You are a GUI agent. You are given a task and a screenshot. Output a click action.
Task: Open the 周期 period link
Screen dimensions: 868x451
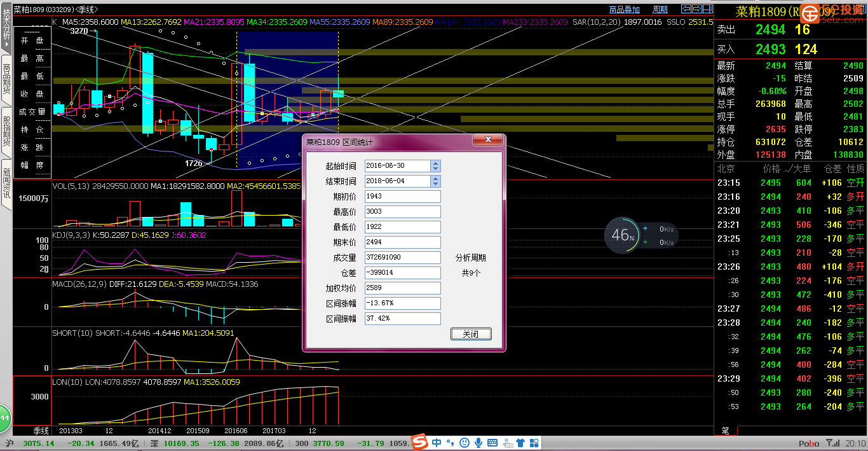[x=660, y=10]
